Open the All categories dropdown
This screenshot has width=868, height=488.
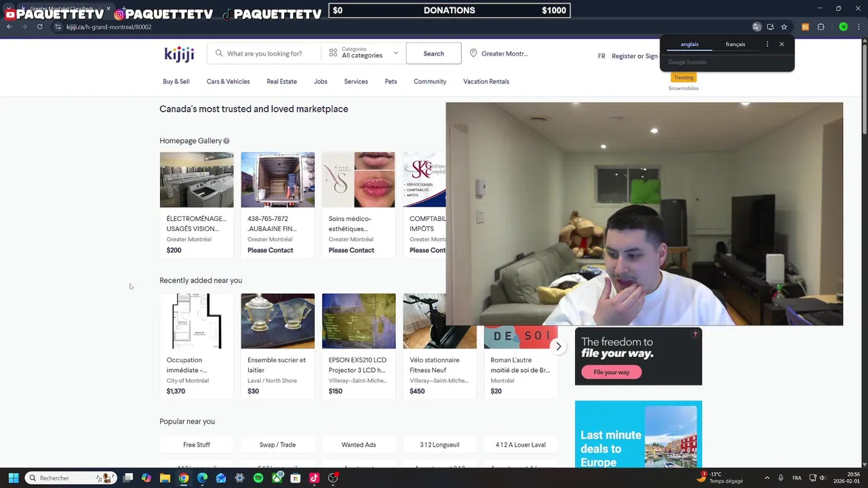pos(363,53)
